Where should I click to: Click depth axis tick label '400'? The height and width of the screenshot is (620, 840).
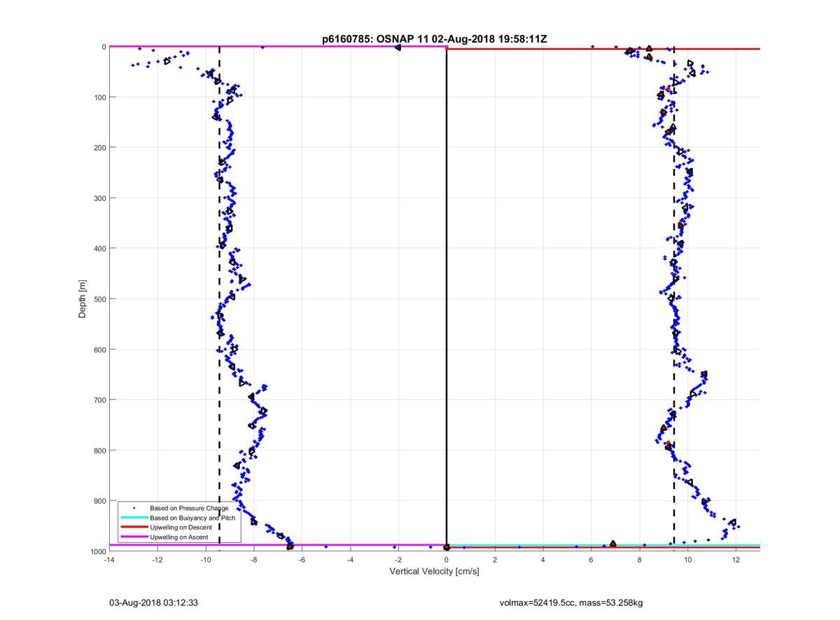[x=99, y=248]
